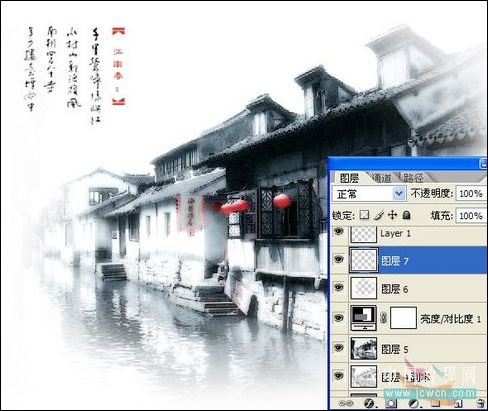The height and width of the screenshot is (411, 488).
Task: Select the 图层 5 layer thumbnail
Action: (364, 349)
